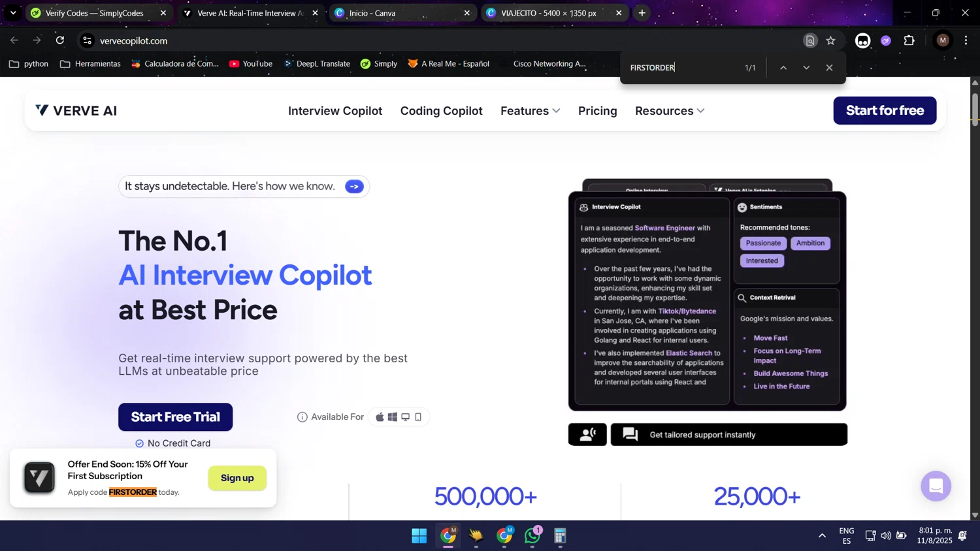Close the Verve AI browser tab
The height and width of the screenshot is (551, 980).
pyautogui.click(x=315, y=13)
